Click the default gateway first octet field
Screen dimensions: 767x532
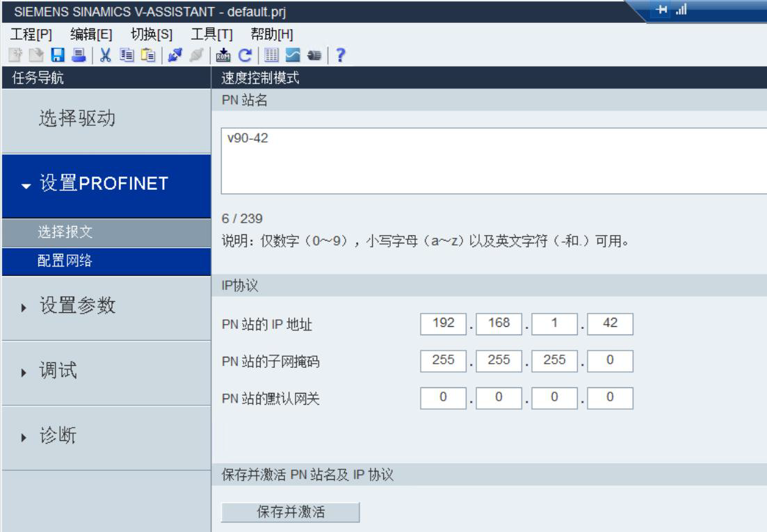[443, 398]
